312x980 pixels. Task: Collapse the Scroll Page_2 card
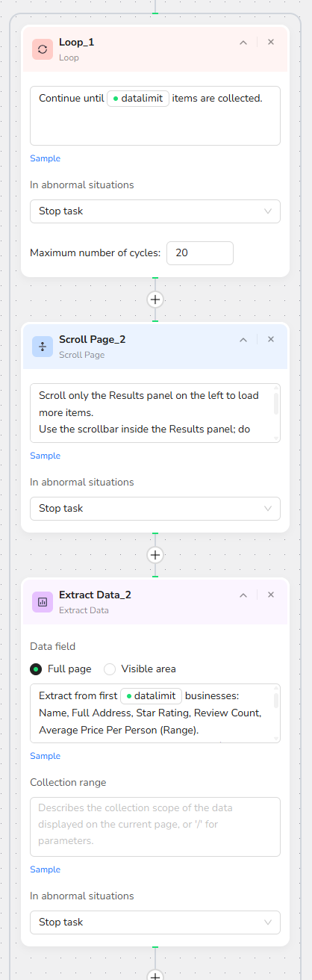tap(243, 340)
